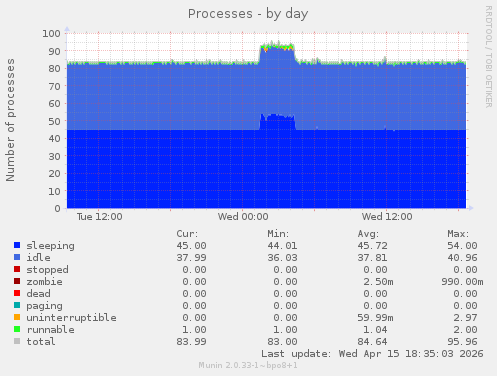
Task: Click sleeping minimum value 44.01
Action: pos(282,246)
